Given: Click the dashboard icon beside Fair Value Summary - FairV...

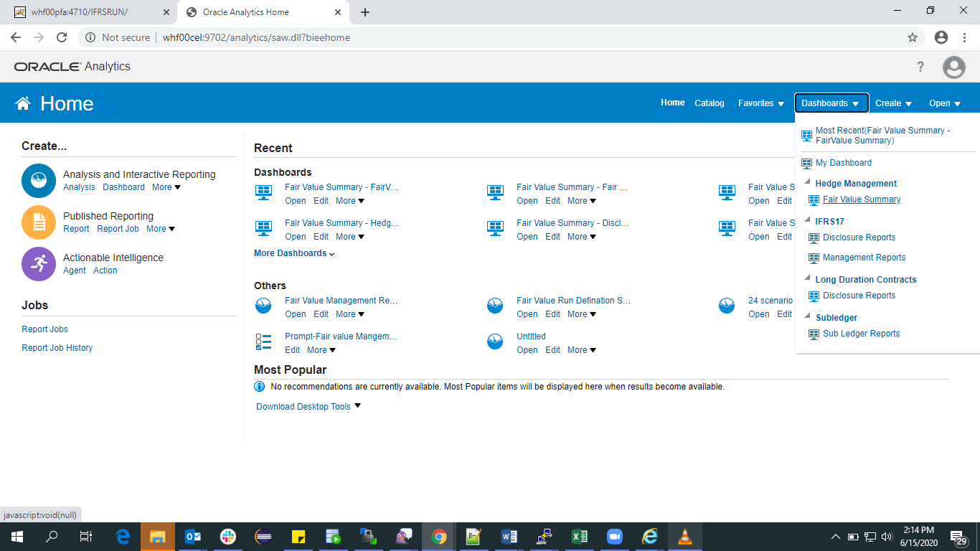Looking at the screenshot, I should pos(264,192).
